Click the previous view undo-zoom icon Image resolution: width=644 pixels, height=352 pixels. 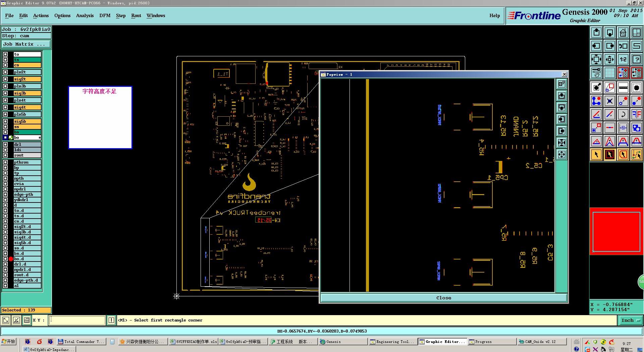coord(623,46)
